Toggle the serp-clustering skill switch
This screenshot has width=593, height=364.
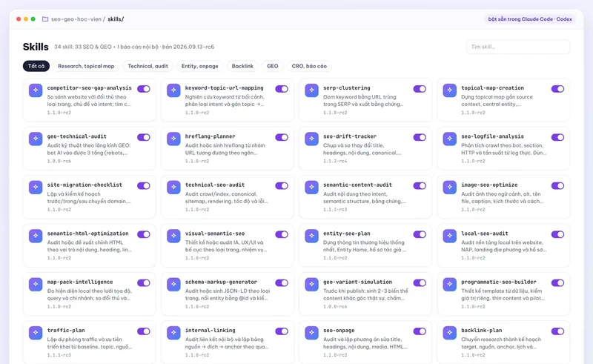point(420,89)
